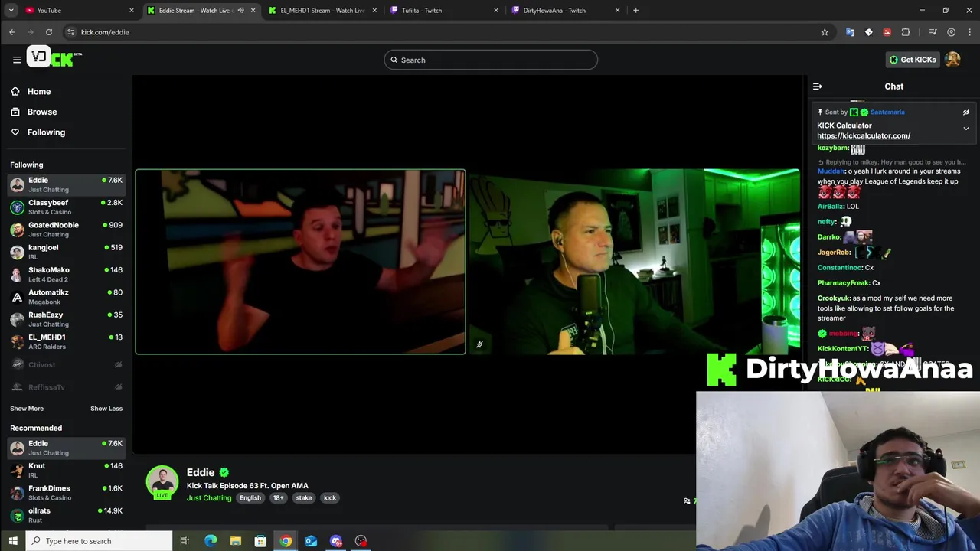Open oilrats in Recommended
The width and height of the screenshot is (980, 551).
(x=67, y=515)
